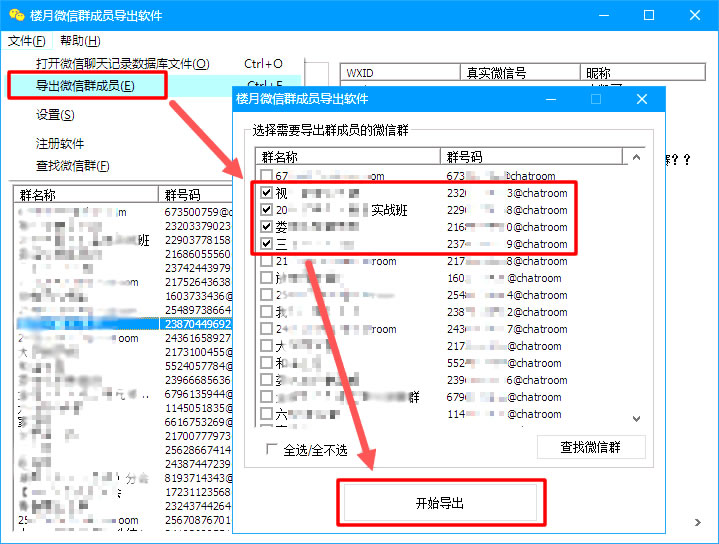Click the 真实微信号 column header
This screenshot has height=544, width=719.
coord(520,72)
